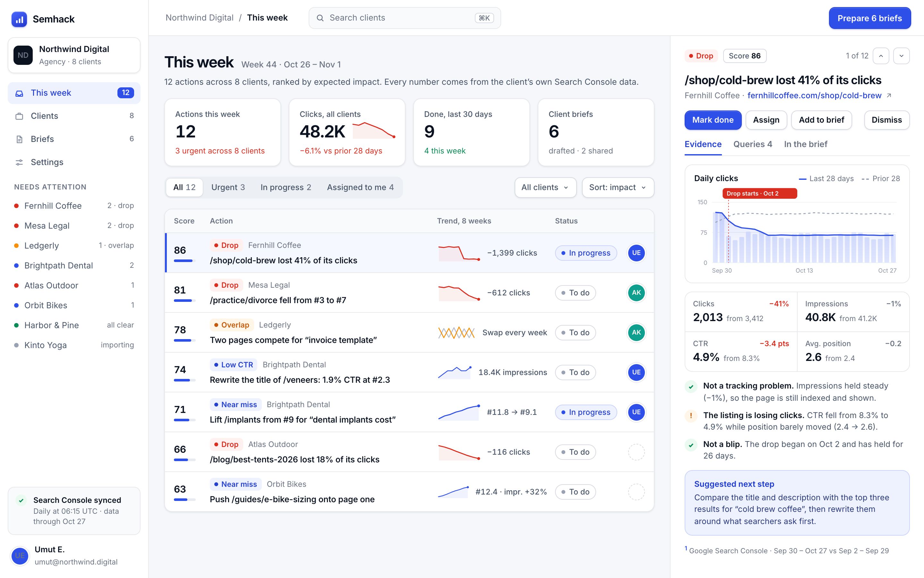Click the Dismiss button

click(886, 120)
